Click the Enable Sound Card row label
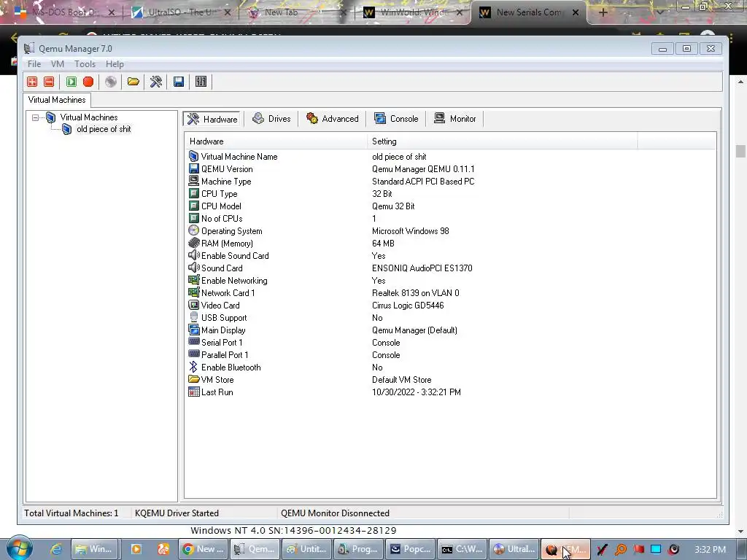Screen dimensions: 747x560 [x=235, y=256]
